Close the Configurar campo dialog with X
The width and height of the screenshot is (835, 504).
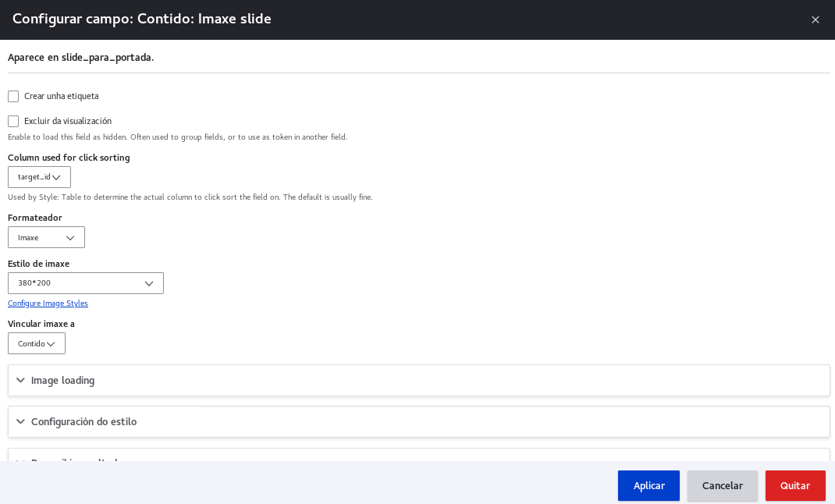[815, 20]
